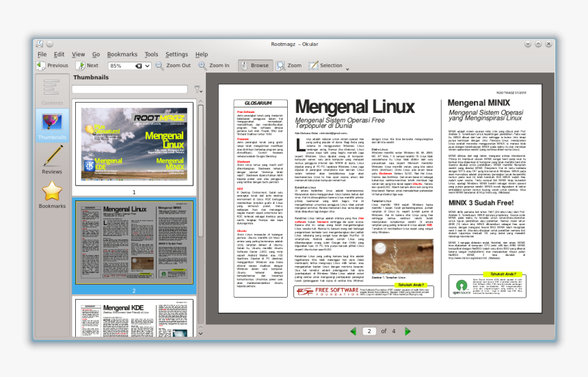Open the Bookmarks star sidebar panel

pyautogui.click(x=52, y=194)
